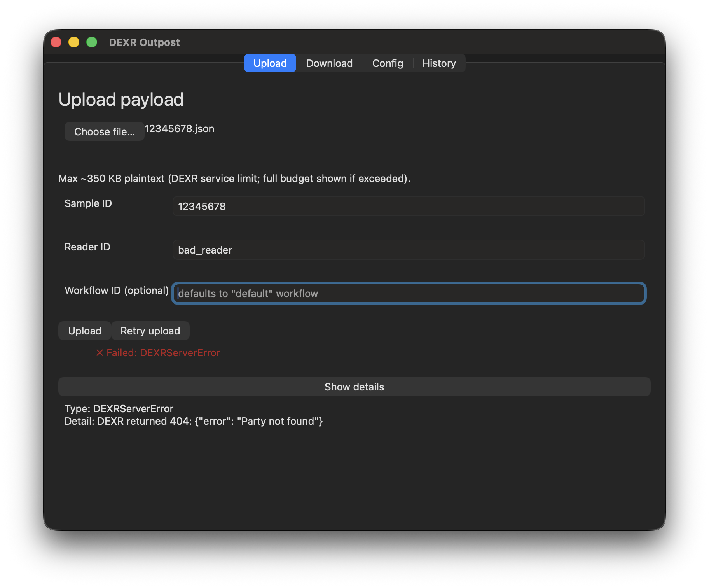Click the Workflow ID (optional) label
Viewport: 709px width, 588px height.
[117, 290]
